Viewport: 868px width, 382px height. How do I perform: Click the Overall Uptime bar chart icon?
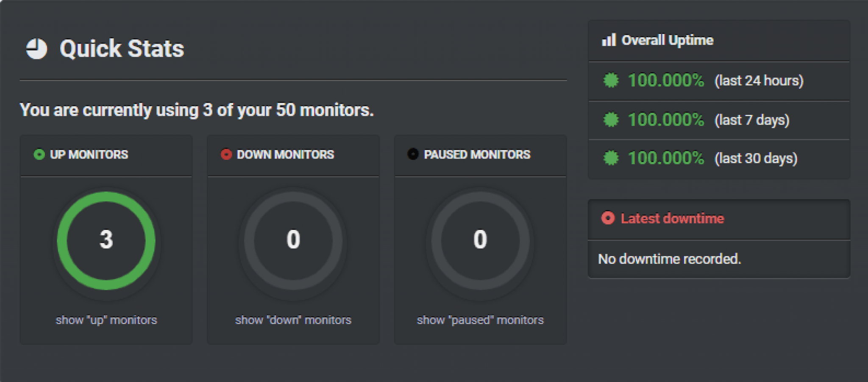(x=609, y=40)
